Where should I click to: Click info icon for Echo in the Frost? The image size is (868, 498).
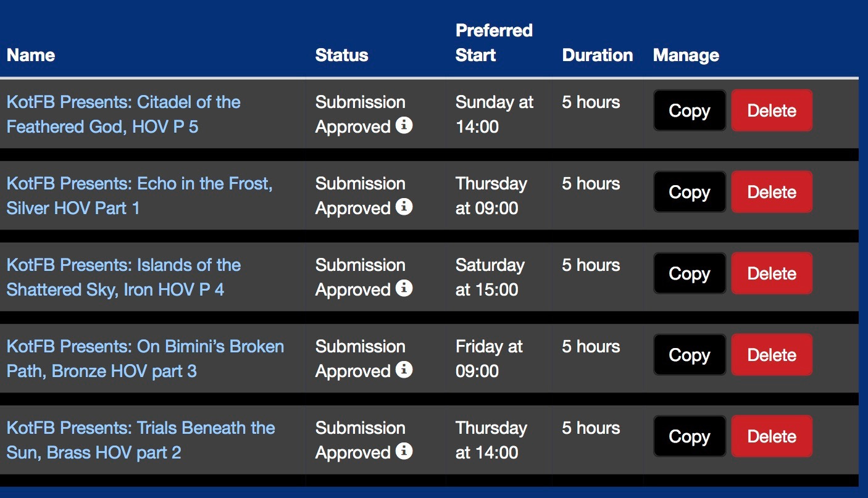pyautogui.click(x=404, y=207)
